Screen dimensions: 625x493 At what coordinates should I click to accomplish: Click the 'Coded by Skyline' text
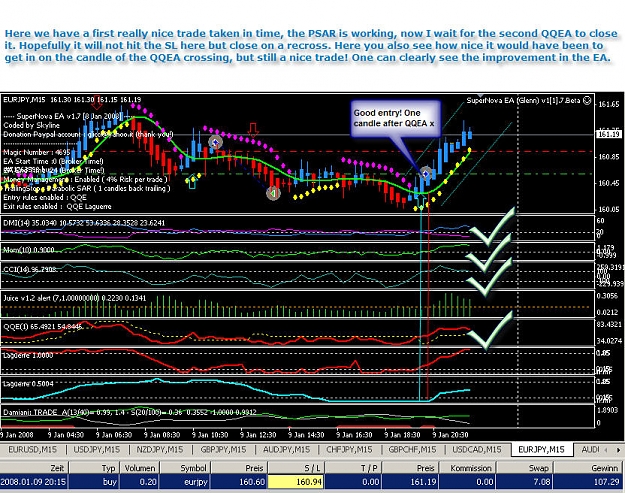tap(31, 125)
